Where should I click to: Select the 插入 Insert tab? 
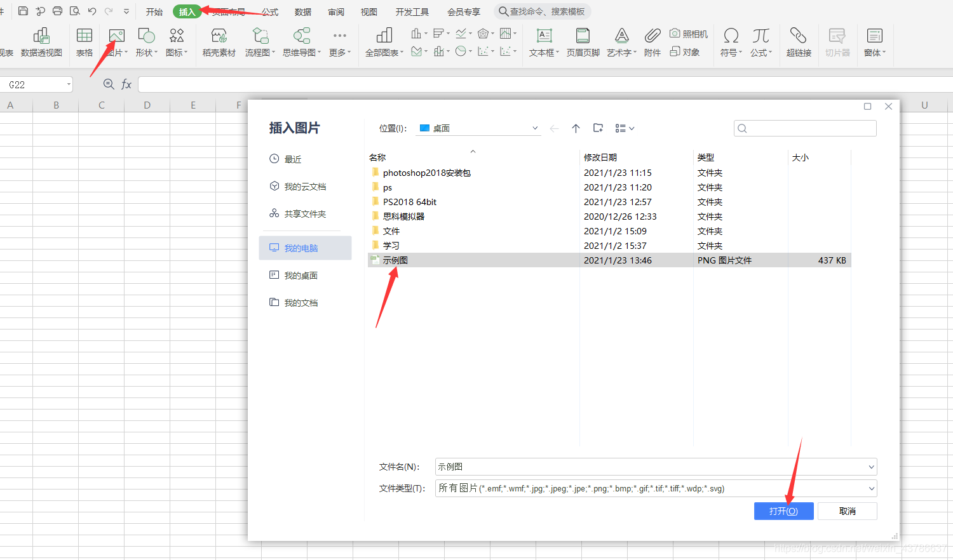point(187,11)
